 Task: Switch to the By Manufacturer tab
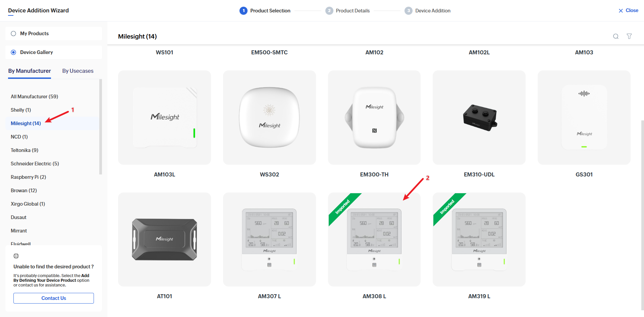pyautogui.click(x=30, y=71)
